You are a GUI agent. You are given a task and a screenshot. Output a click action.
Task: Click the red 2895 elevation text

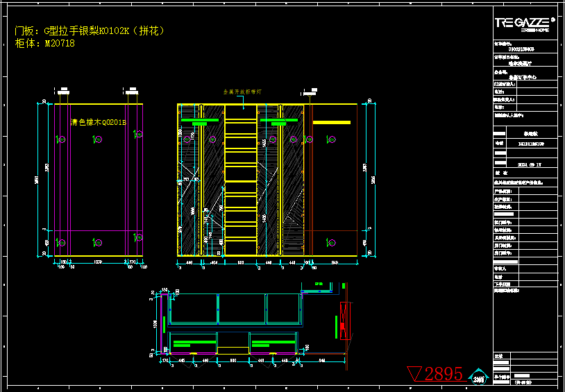coord(444,374)
